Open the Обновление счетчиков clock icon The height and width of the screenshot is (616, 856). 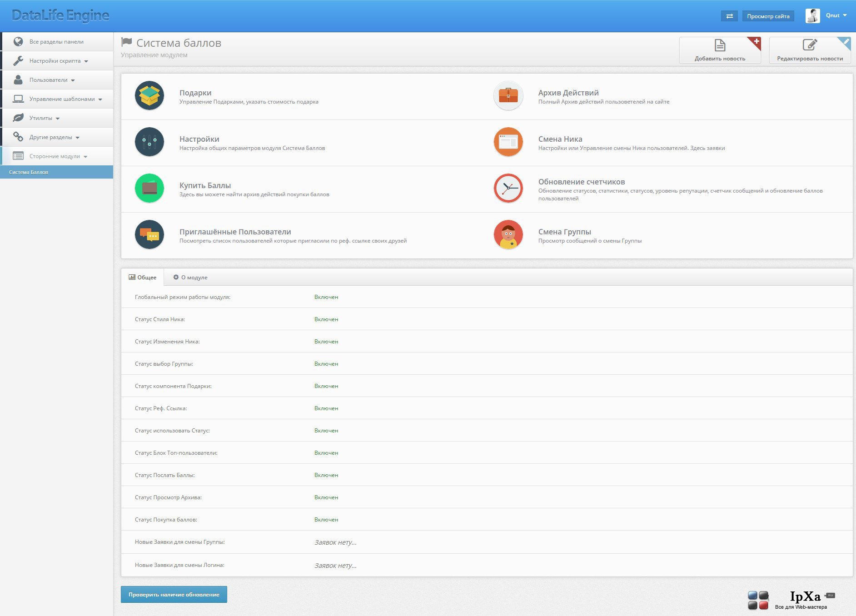point(508,188)
